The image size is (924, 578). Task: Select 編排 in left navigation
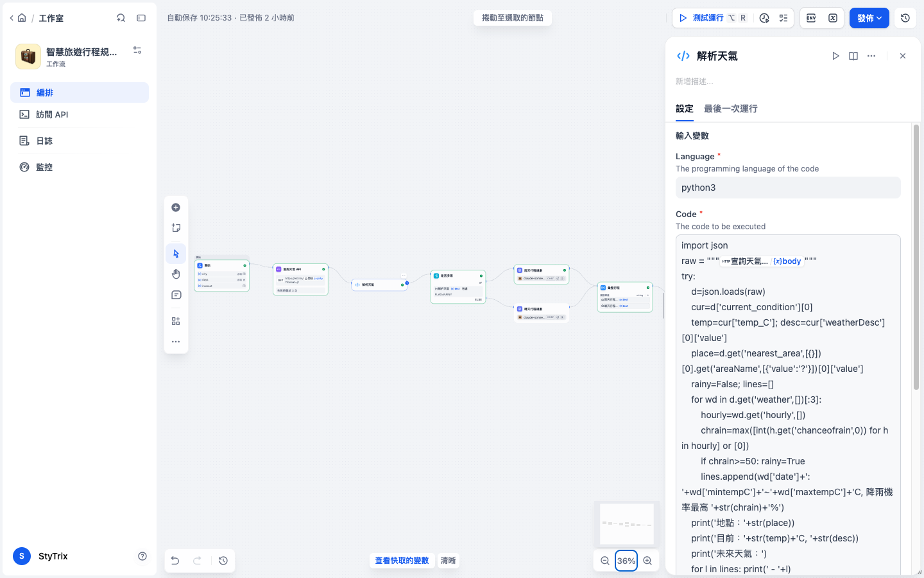point(80,92)
